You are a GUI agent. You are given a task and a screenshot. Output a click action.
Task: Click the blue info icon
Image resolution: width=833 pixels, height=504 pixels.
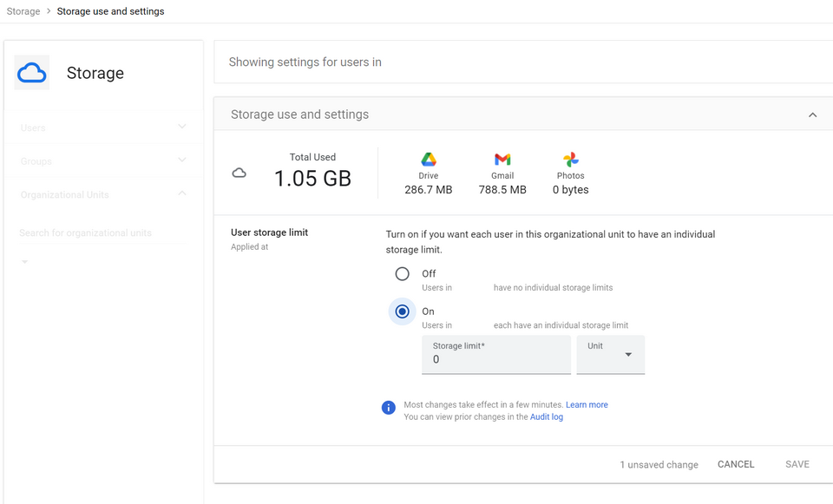[x=389, y=408]
